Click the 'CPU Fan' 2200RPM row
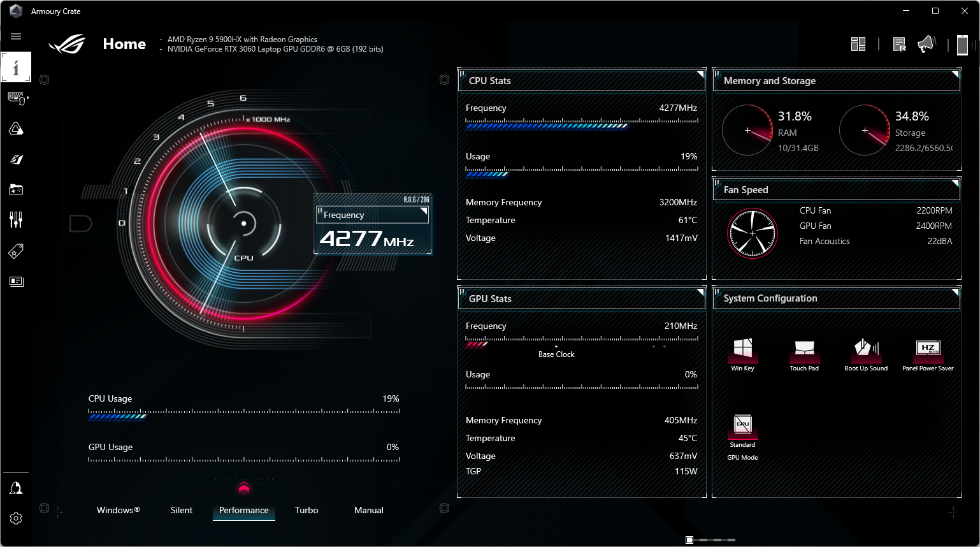980x547 pixels. click(x=876, y=210)
